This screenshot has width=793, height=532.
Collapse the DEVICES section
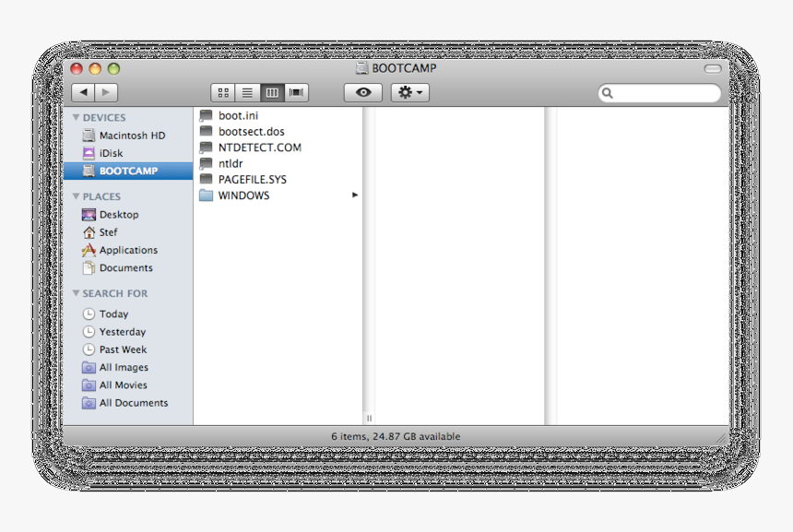[76, 117]
